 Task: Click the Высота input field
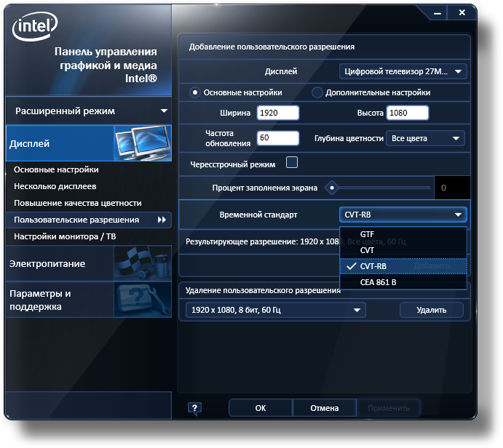click(x=408, y=113)
